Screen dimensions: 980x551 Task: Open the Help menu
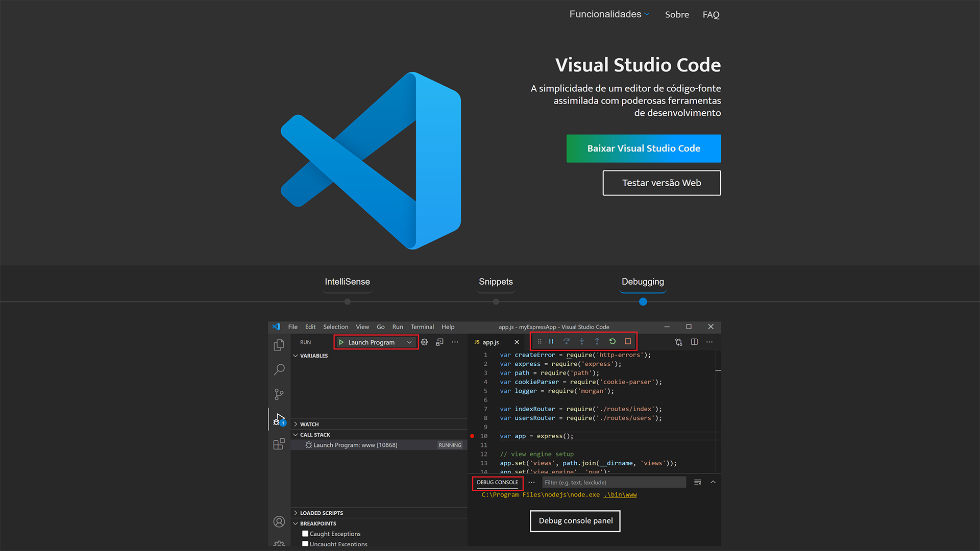(x=448, y=327)
